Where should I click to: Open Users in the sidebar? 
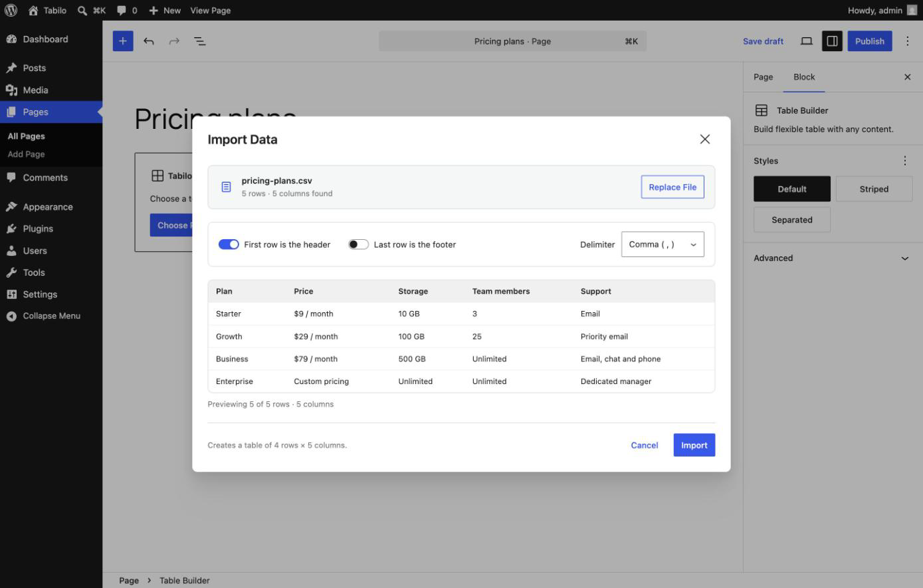pos(51,250)
